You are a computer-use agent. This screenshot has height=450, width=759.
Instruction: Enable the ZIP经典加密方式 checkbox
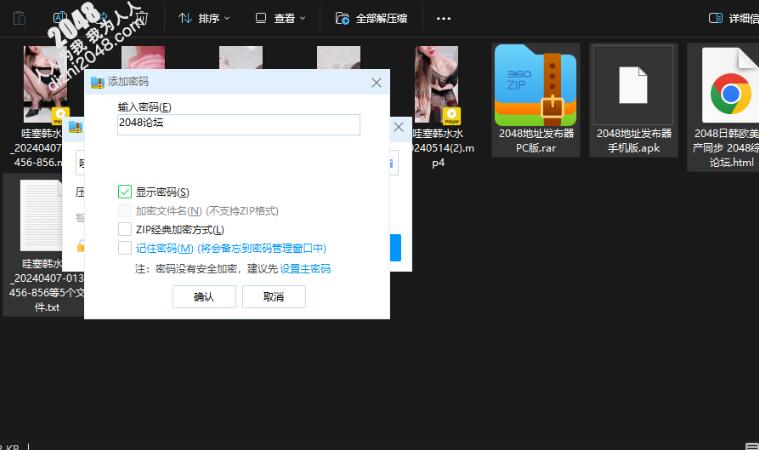[125, 230]
